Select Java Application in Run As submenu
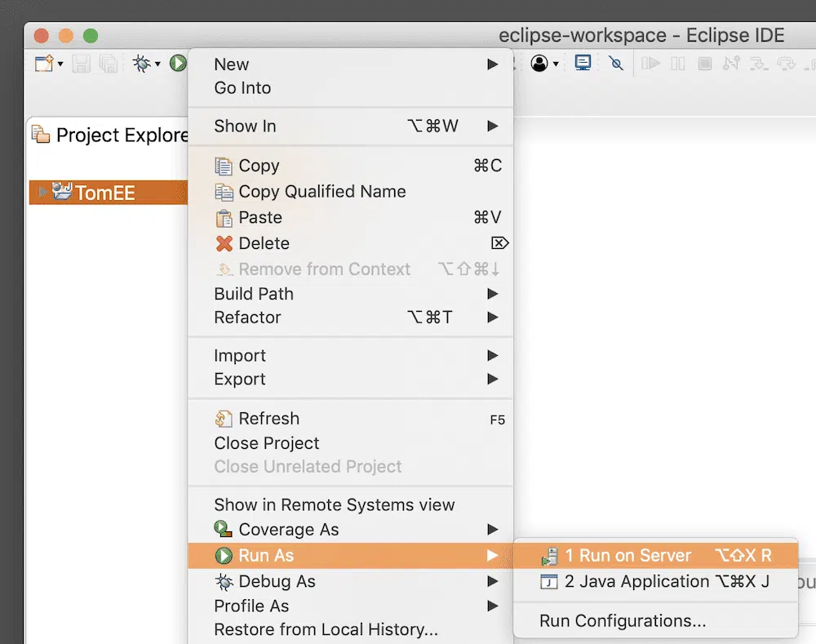The image size is (816, 644). click(636, 582)
